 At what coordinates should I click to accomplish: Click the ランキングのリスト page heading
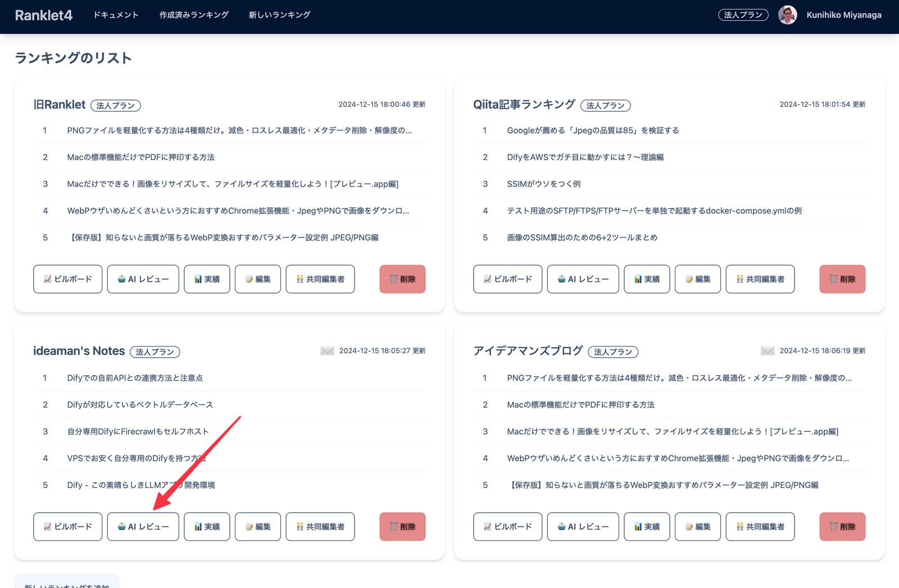coord(73,58)
